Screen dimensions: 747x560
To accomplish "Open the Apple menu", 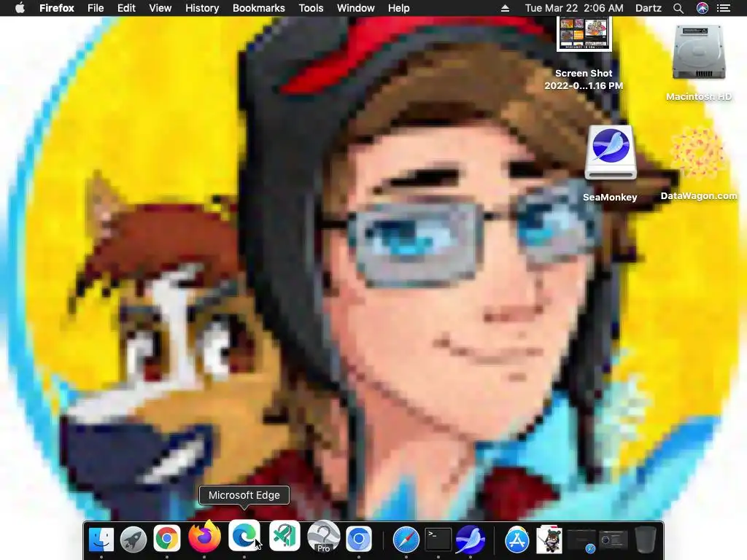I will coord(20,8).
